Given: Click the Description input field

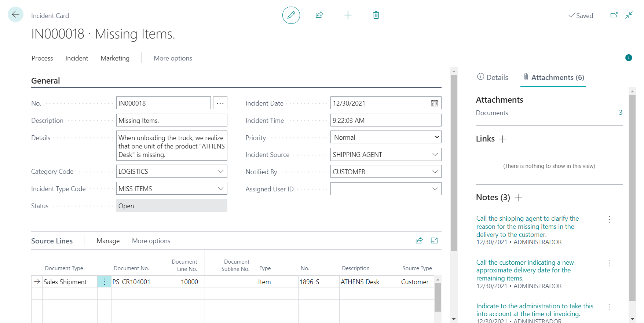Looking at the screenshot, I should [x=171, y=121].
